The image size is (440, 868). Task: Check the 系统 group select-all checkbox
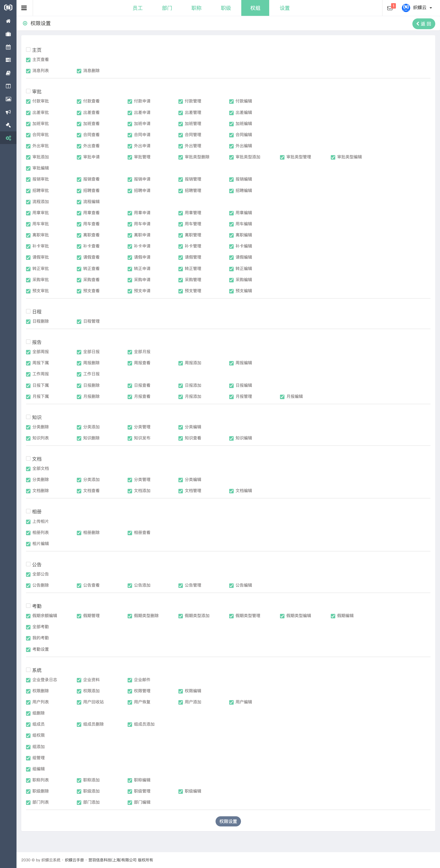(x=28, y=670)
